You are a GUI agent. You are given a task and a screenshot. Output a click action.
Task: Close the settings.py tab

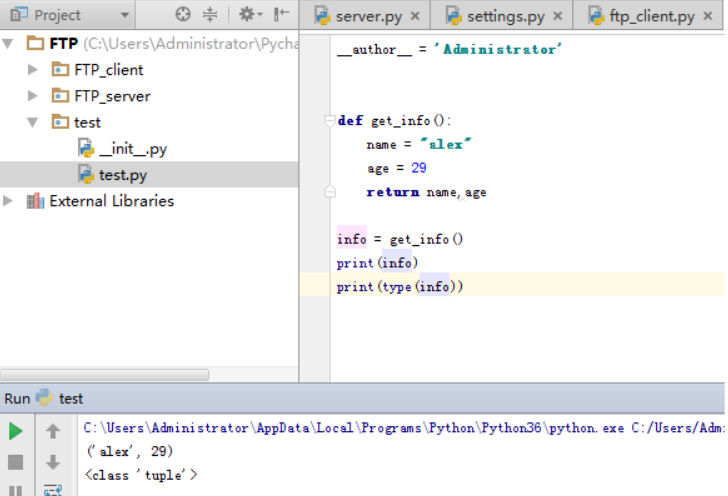pyautogui.click(x=558, y=16)
